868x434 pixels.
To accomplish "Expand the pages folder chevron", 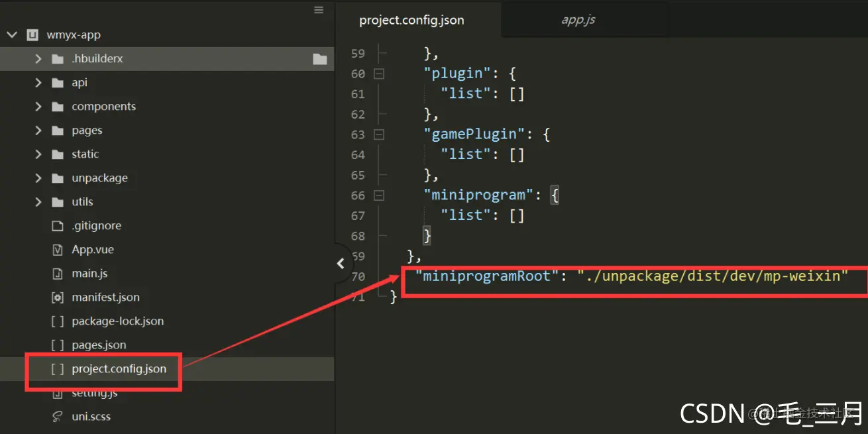I will [x=38, y=131].
